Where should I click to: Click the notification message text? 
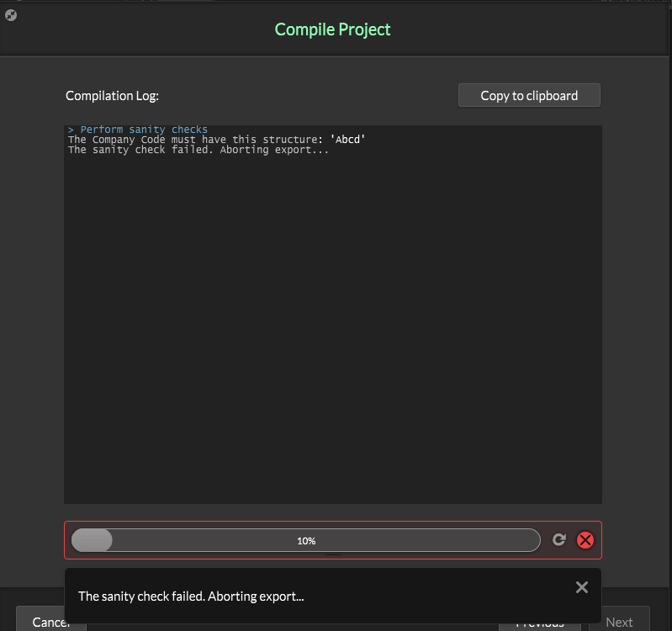tap(191, 597)
